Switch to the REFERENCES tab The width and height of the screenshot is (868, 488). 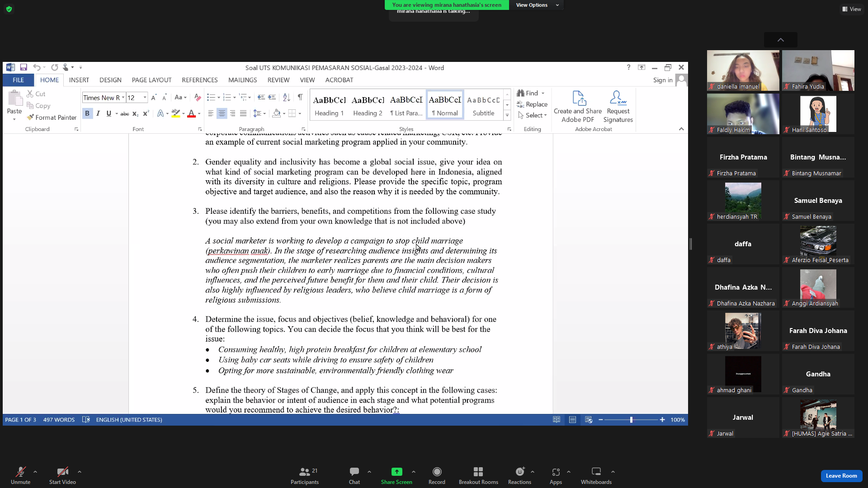[200, 80]
